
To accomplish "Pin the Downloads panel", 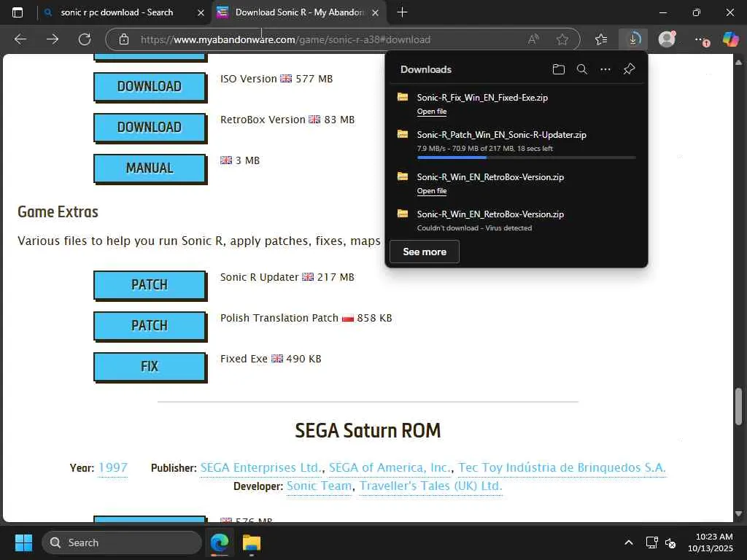I will coord(629,69).
